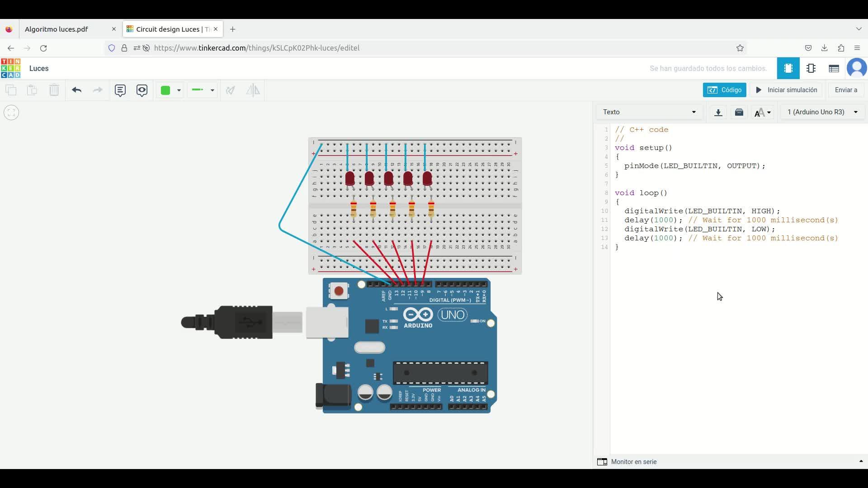Select the circuit view icon

[x=788, y=68]
